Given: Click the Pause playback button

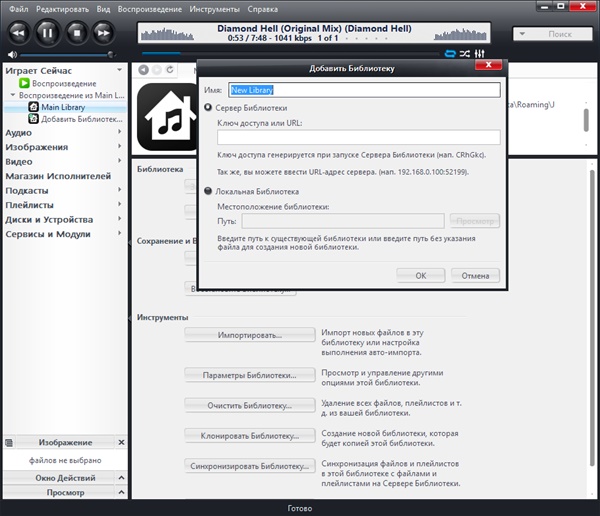Looking at the screenshot, I should [x=46, y=32].
